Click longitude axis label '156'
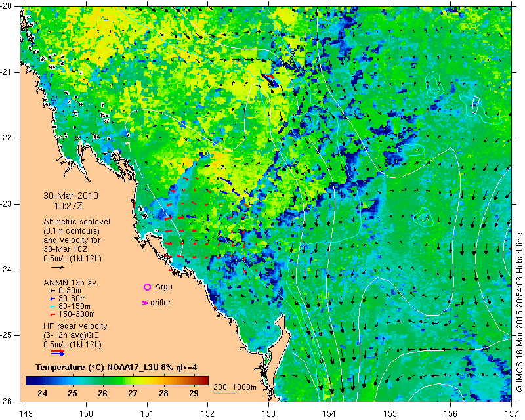 tap(451, 414)
